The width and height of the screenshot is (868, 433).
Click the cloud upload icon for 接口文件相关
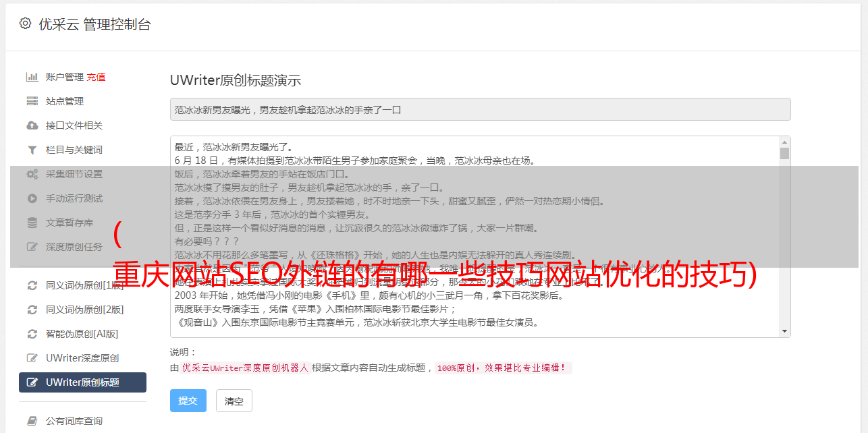click(32, 125)
